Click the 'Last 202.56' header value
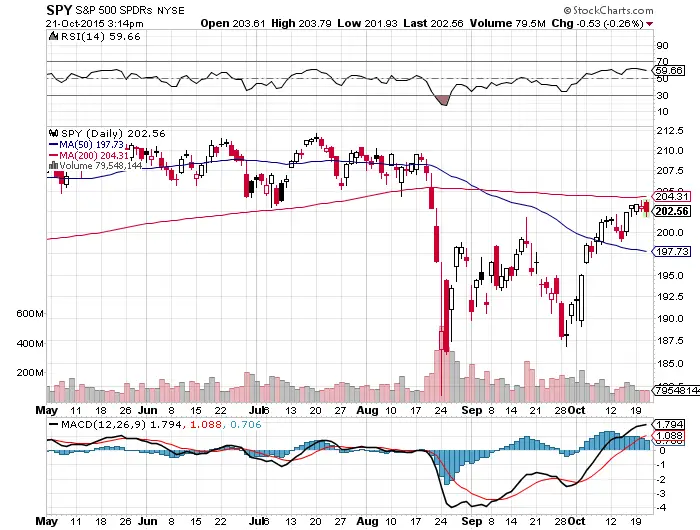The image size is (700, 530). (433, 23)
